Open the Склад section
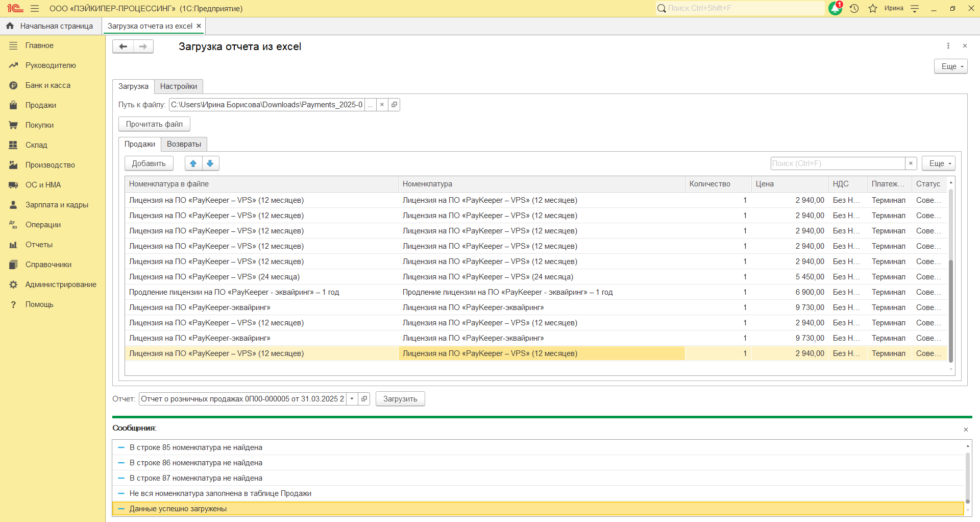This screenshot has height=522, width=980. point(36,145)
